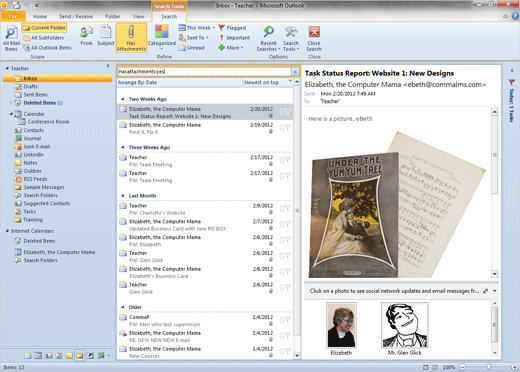Open the RSS Feeds folder
This screenshot has width=520, height=372.
point(35,179)
